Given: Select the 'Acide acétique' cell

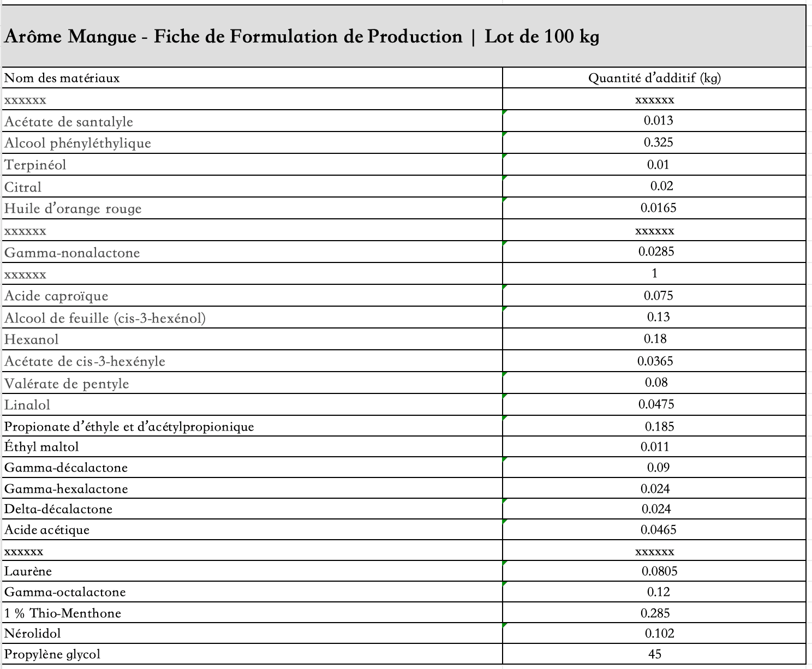Looking at the screenshot, I should 252,530.
